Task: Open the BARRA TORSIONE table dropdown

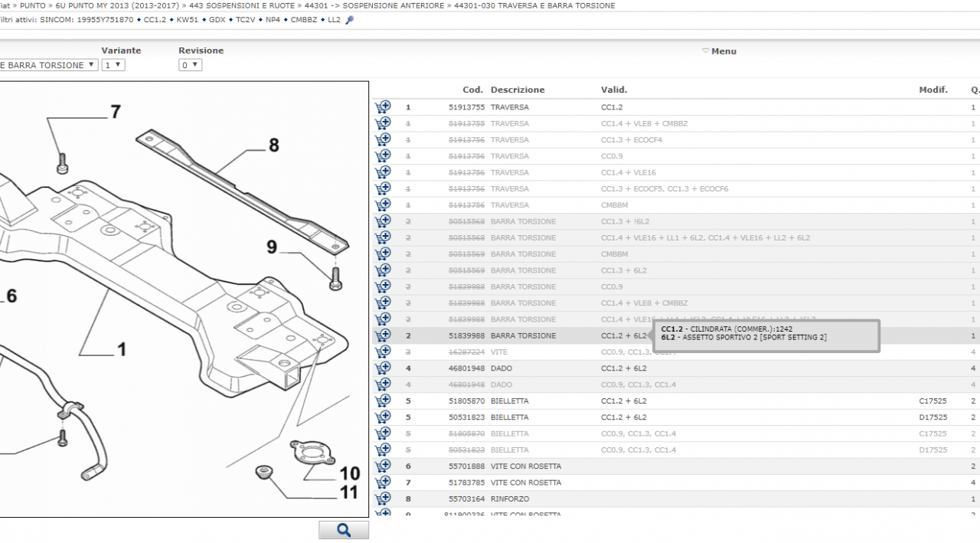Action: [47, 65]
